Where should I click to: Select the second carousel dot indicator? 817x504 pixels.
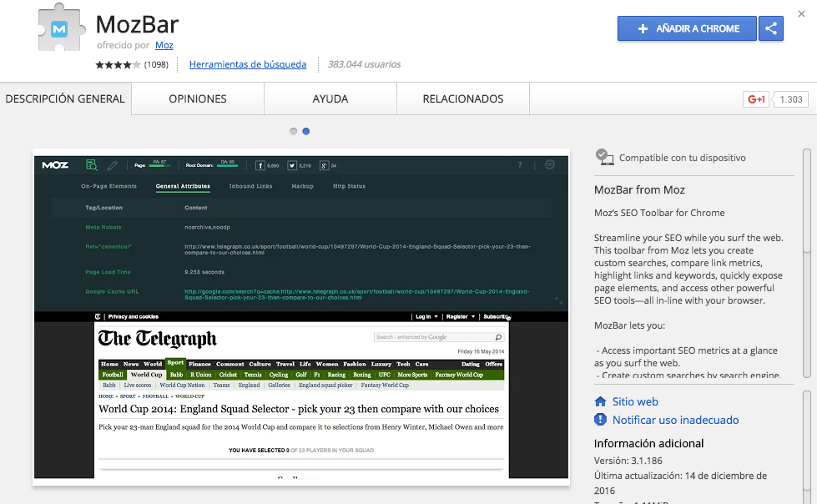click(305, 131)
